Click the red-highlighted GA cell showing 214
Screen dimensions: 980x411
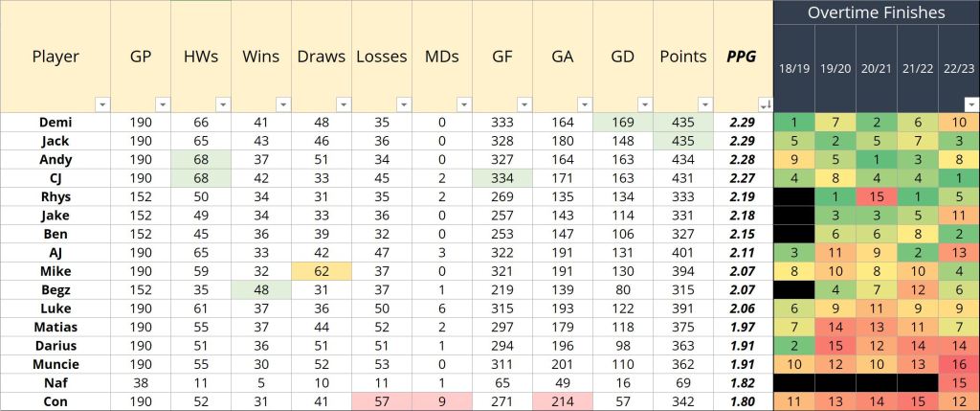click(x=563, y=401)
